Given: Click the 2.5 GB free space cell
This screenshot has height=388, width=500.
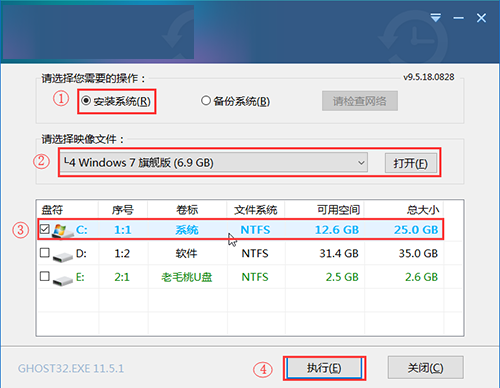Looking at the screenshot, I should point(342,277).
